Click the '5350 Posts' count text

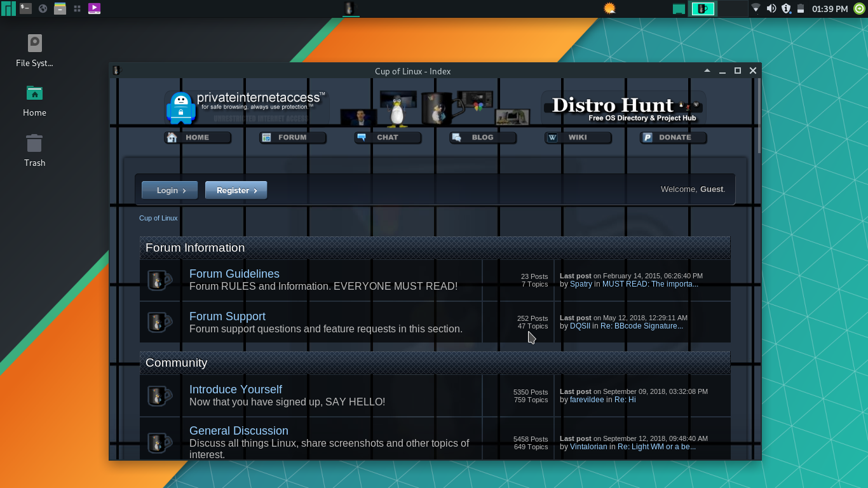(x=531, y=392)
